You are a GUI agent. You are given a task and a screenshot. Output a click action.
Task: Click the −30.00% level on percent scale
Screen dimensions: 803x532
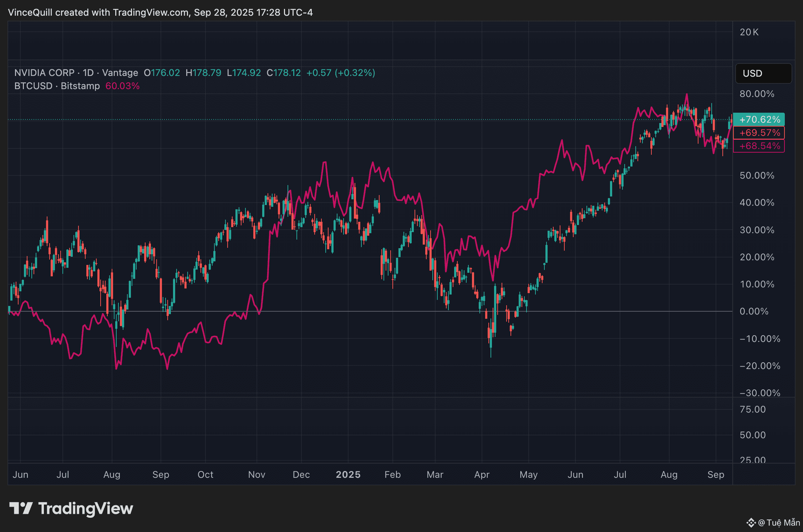click(x=760, y=393)
